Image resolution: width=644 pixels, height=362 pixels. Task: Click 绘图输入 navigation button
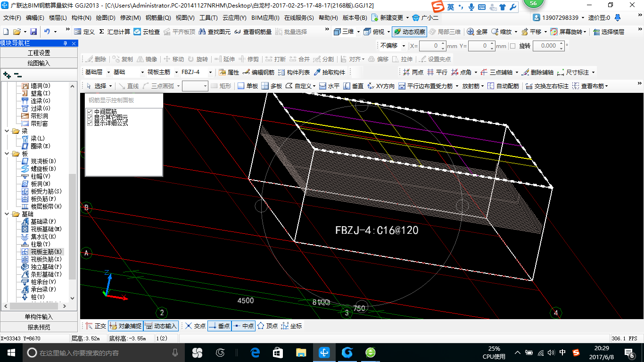39,63
